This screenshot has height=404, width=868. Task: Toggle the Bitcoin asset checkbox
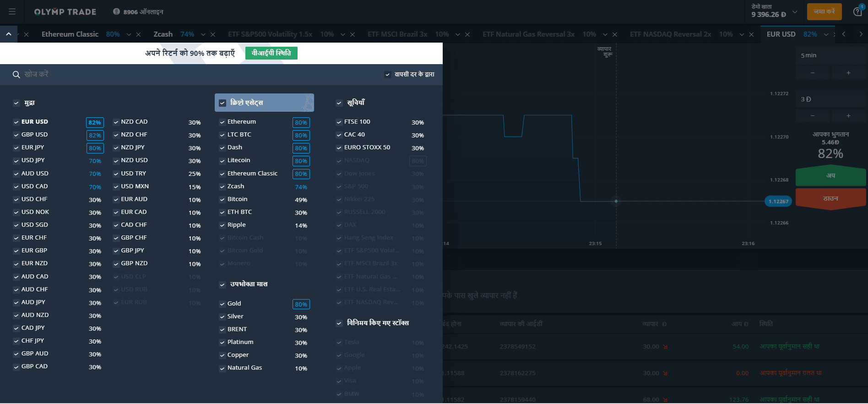[x=222, y=199]
